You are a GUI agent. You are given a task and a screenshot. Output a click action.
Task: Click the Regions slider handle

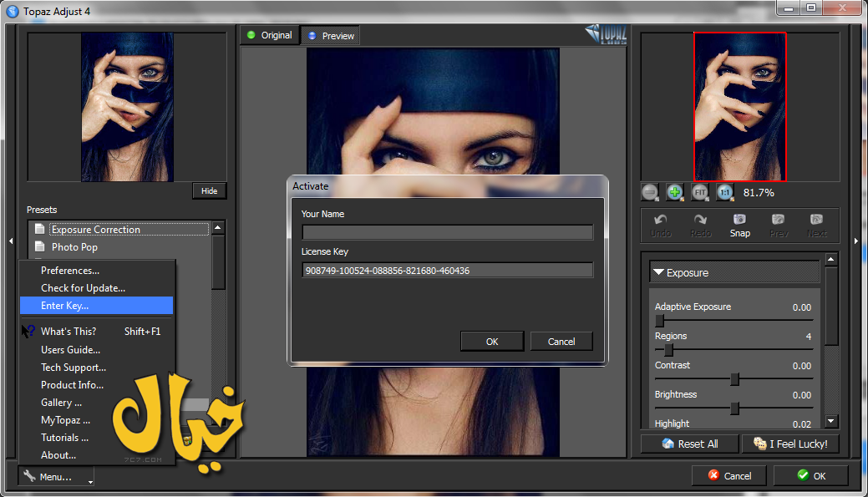(x=668, y=350)
